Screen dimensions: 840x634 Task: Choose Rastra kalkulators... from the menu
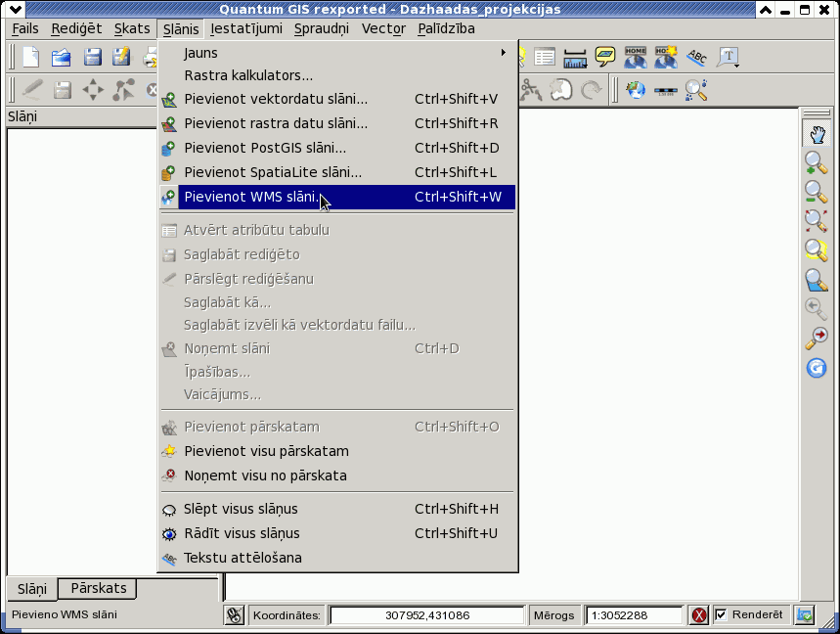pos(337,75)
